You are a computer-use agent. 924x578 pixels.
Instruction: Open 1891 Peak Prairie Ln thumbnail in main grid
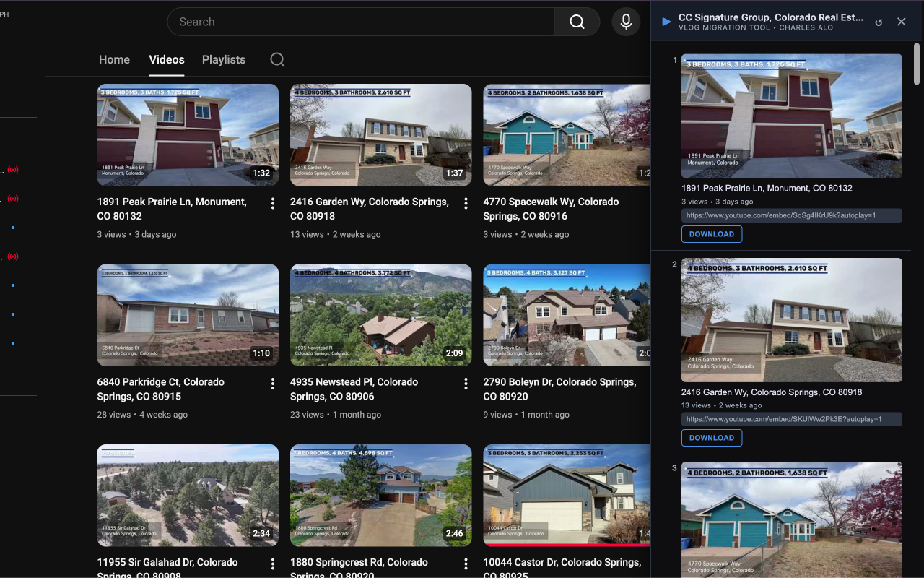pos(188,135)
